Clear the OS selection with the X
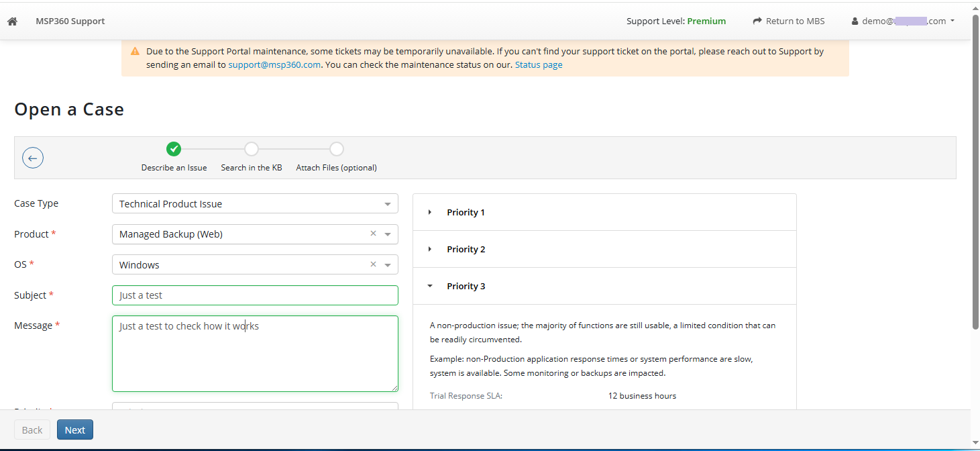Image resolution: width=980 pixels, height=451 pixels. [x=373, y=264]
